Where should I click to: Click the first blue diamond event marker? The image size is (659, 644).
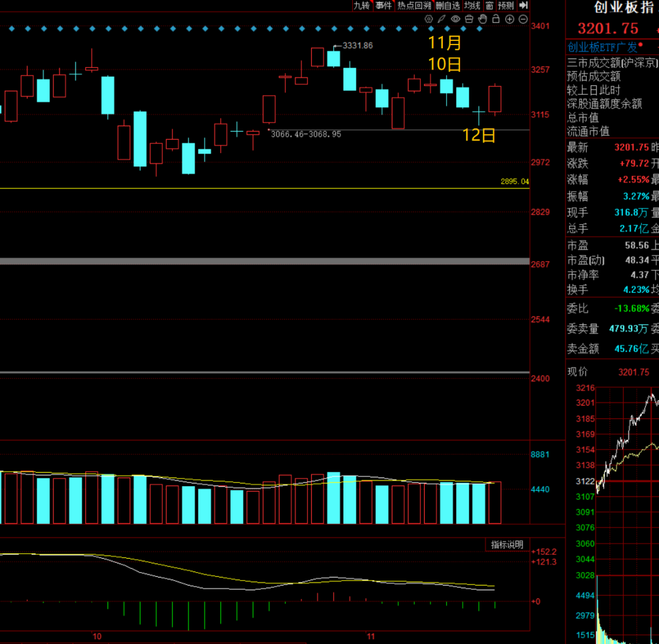click(x=12, y=28)
